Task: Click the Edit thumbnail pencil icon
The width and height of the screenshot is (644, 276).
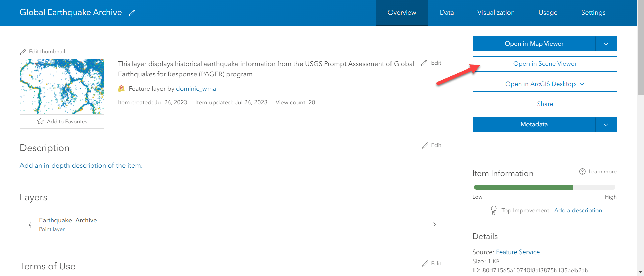Action: click(23, 52)
